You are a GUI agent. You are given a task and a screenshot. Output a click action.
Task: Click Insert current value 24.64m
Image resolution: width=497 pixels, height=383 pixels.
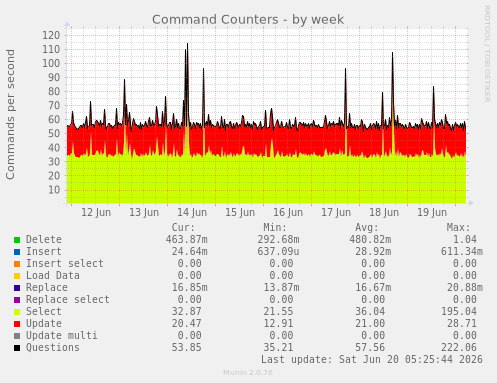pyautogui.click(x=189, y=251)
